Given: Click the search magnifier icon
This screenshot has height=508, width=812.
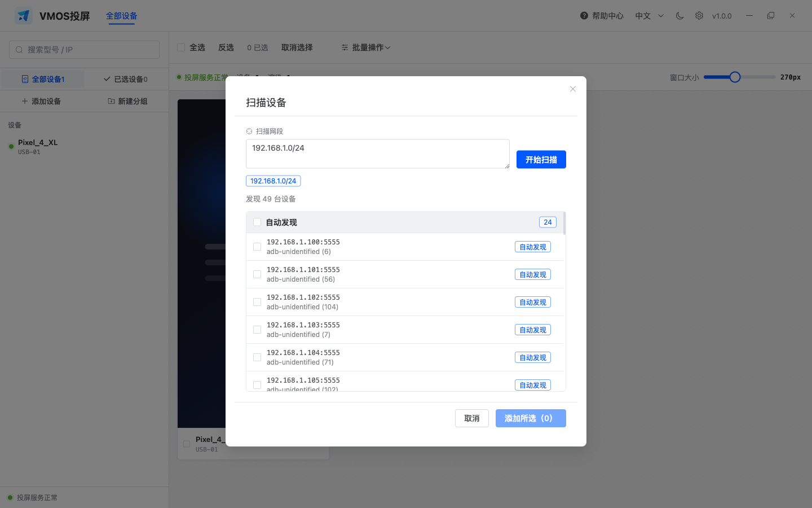Looking at the screenshot, I should point(19,50).
